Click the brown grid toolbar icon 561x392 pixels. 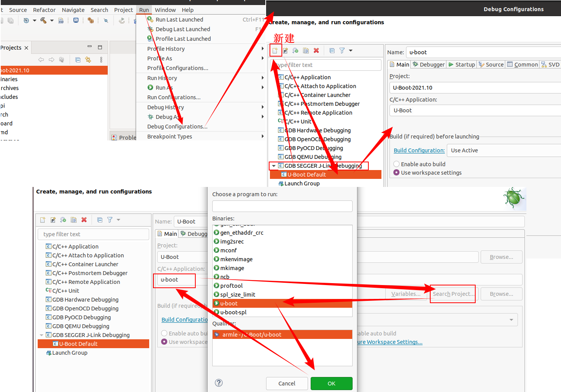(91, 20)
